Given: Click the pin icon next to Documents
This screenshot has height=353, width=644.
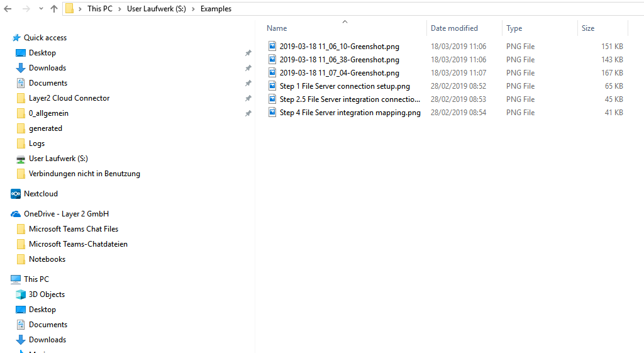Looking at the screenshot, I should pos(248,83).
